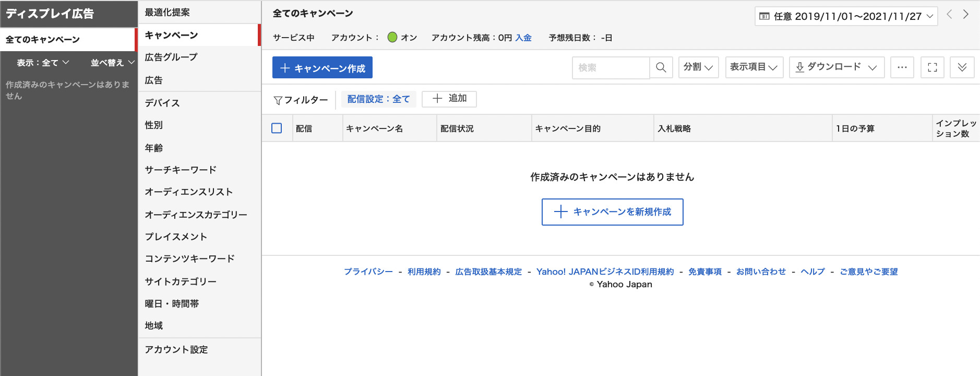Click the plus 追加 filter button
980x376 pixels.
click(x=449, y=99)
